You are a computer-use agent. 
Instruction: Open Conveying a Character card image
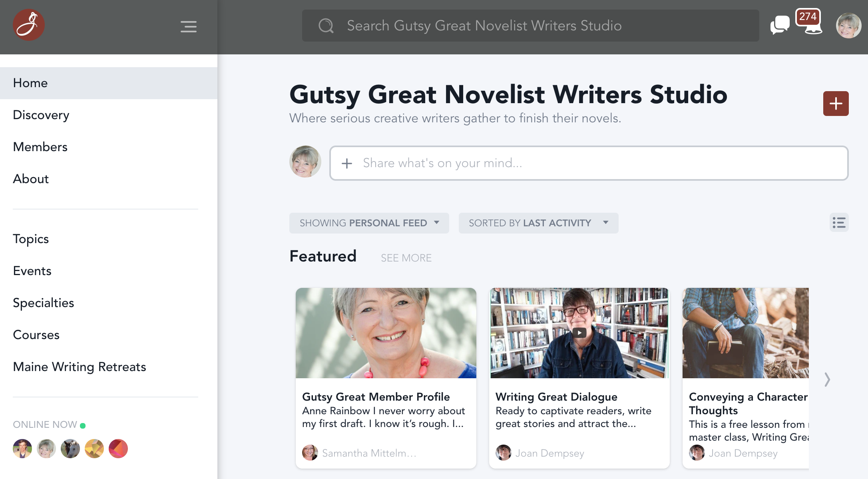[x=745, y=333]
